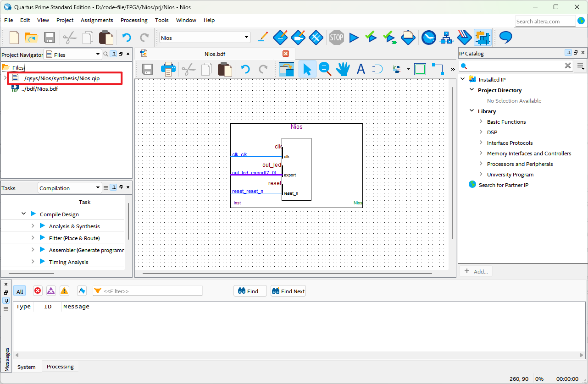Open the Processing menu
Viewport: 588px width, 384px height.
[x=134, y=20]
